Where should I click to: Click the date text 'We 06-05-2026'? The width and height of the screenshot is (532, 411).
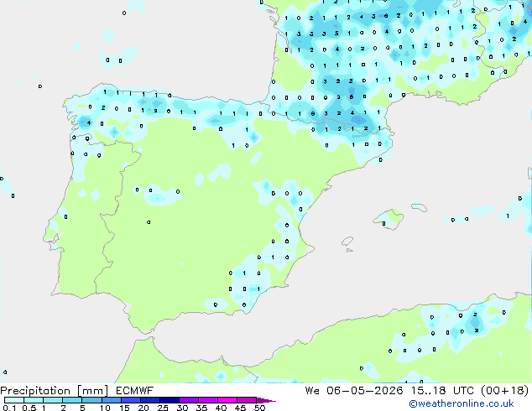[354, 390]
